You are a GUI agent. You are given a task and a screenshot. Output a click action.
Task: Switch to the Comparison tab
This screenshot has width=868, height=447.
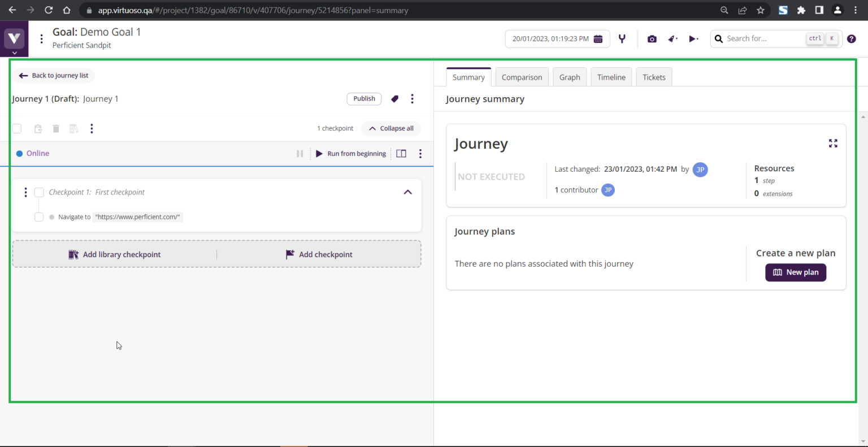[x=522, y=77]
